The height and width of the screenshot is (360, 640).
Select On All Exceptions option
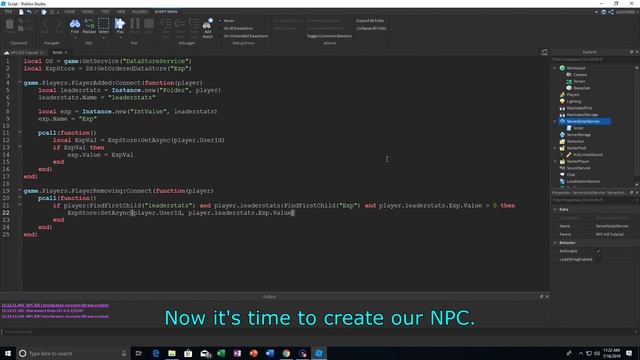[236, 28]
